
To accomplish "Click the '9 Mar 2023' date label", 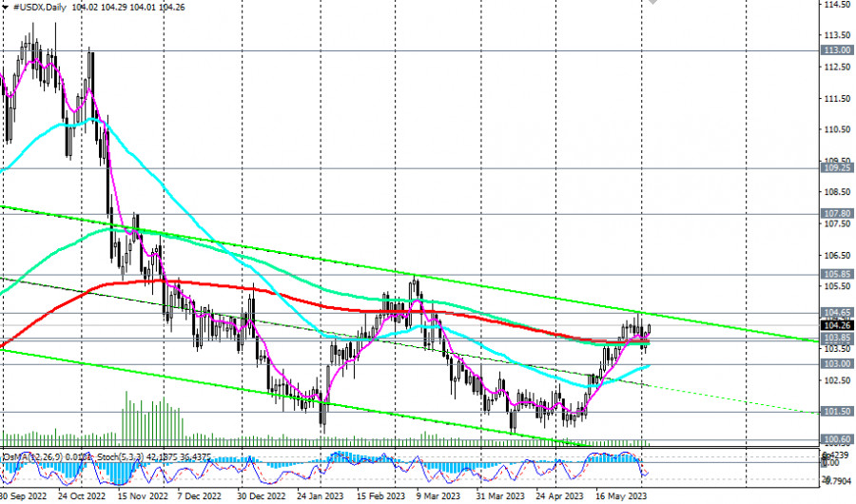I will pyautogui.click(x=438, y=495).
